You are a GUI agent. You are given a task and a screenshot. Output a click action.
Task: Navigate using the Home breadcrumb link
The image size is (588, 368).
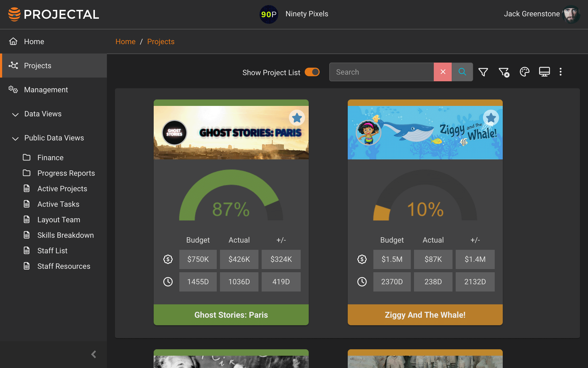coord(125,41)
